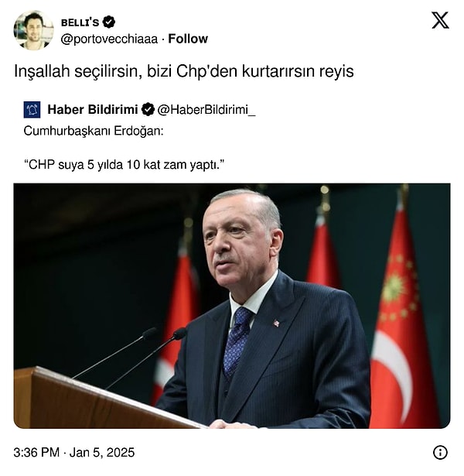The height and width of the screenshot is (476, 464).
Task: Click the @HaberBildirimi_ handle
Action: tap(206, 110)
